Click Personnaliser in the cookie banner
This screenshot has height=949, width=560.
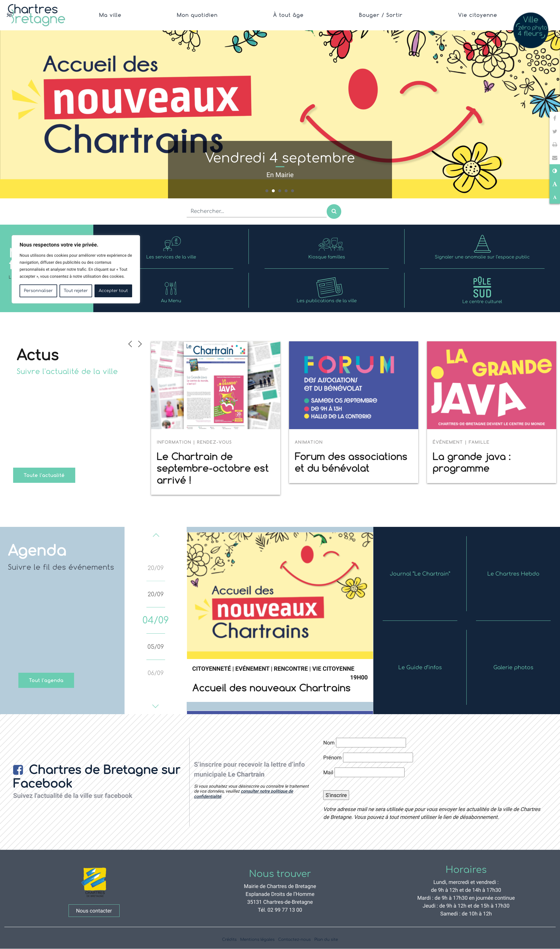[38, 291]
